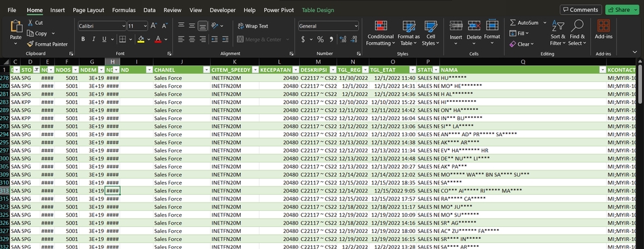Set middle vertical alignment
The height and width of the screenshot is (249, 644).
pyautogui.click(x=192, y=26)
